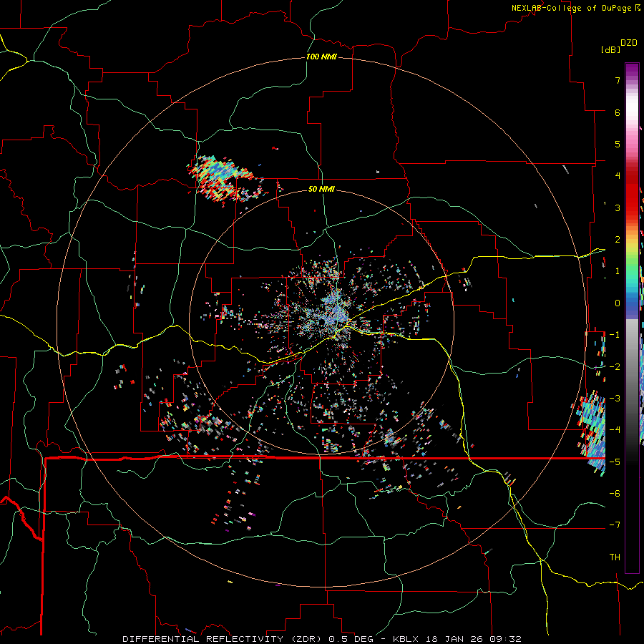This screenshot has width=644, height=644.
Task: Click the -2 value on the scale
Action: click(x=615, y=367)
